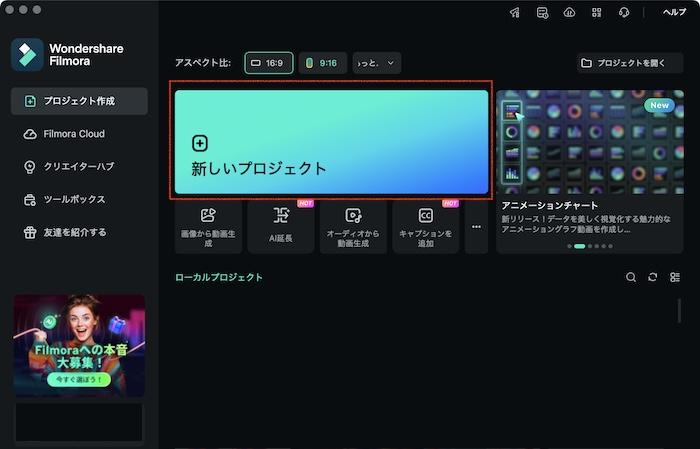Select the active second carousel dot
The width and height of the screenshot is (700, 449).
(x=579, y=246)
